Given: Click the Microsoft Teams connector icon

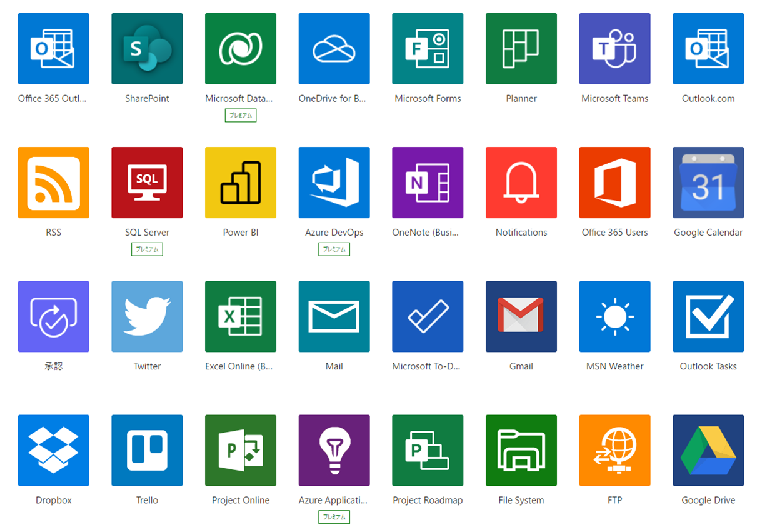Looking at the screenshot, I should pos(615,49).
